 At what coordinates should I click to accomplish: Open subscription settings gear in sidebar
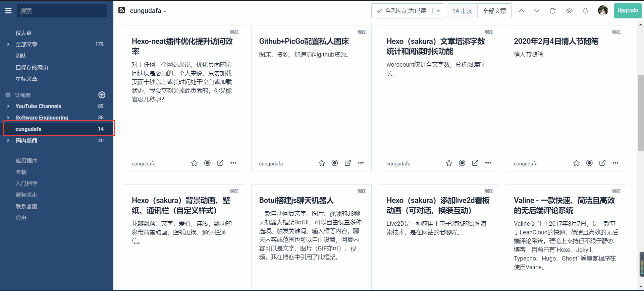coord(8,95)
